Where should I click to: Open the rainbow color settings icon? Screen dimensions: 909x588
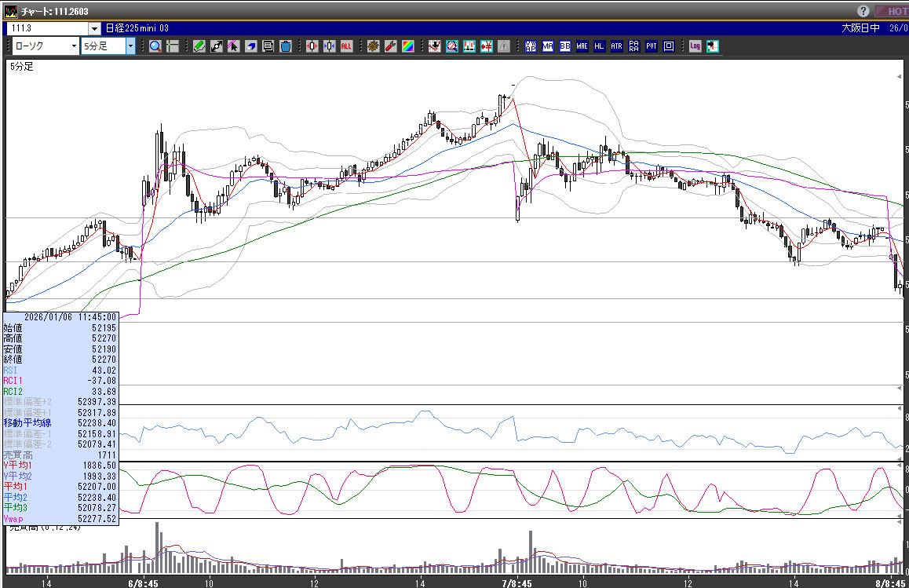407,46
